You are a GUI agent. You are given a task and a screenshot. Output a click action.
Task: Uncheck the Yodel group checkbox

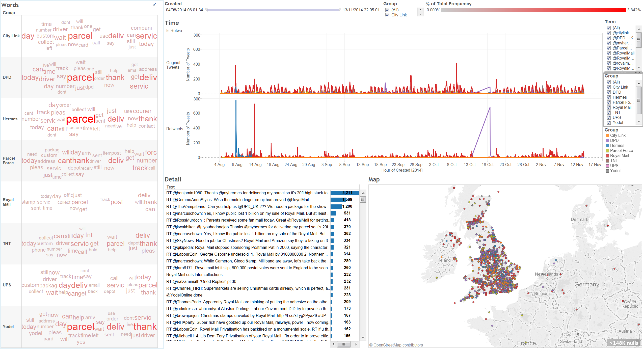[609, 123]
